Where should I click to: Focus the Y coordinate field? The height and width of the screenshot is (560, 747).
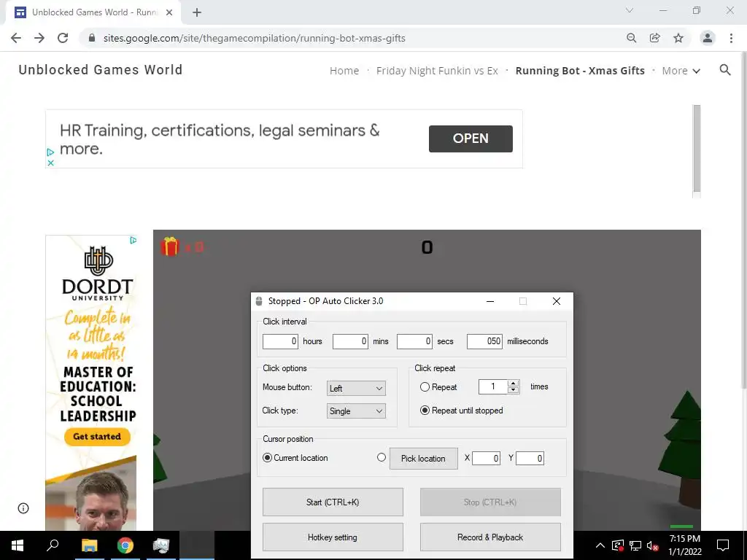[530, 458]
